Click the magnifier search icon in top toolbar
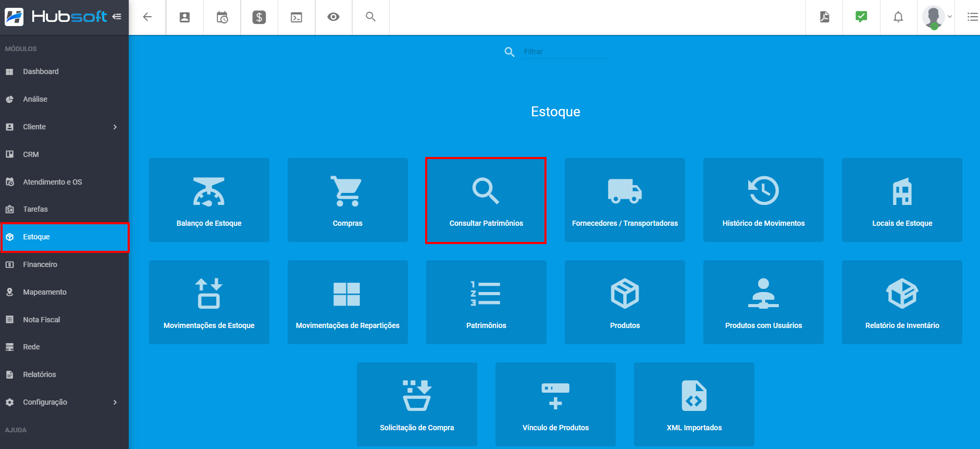 370,17
